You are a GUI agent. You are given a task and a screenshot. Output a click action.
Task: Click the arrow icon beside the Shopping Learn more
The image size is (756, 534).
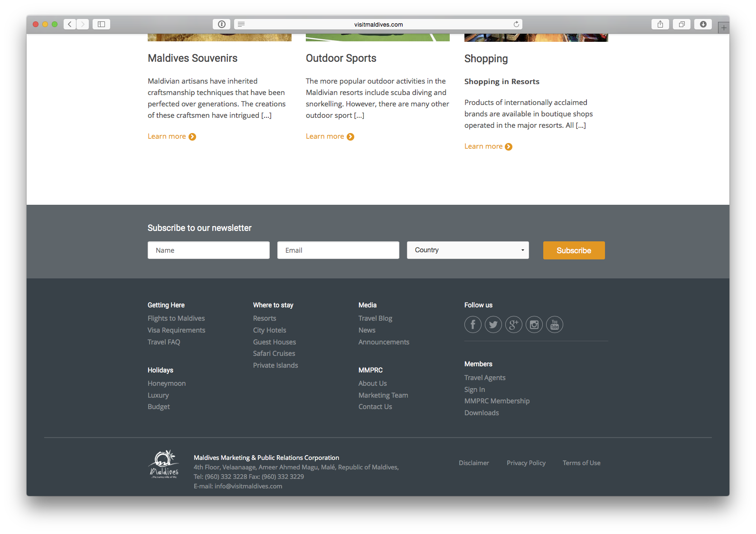click(509, 147)
